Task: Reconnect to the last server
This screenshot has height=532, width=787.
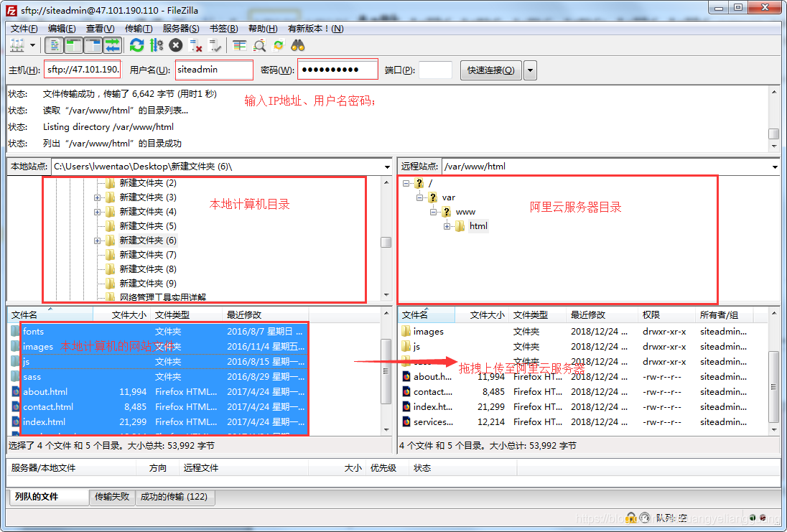Action: [x=215, y=45]
